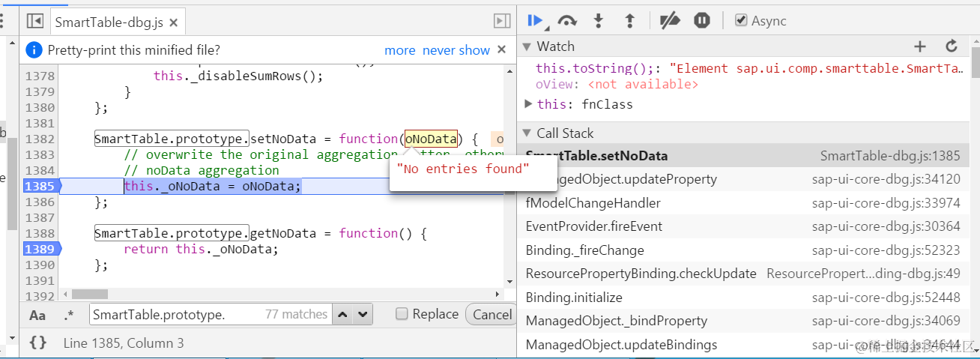The image size is (980, 359).
Task: Focus the search field containing 'SmartTable.prototype.'
Action: pyautogui.click(x=210, y=314)
